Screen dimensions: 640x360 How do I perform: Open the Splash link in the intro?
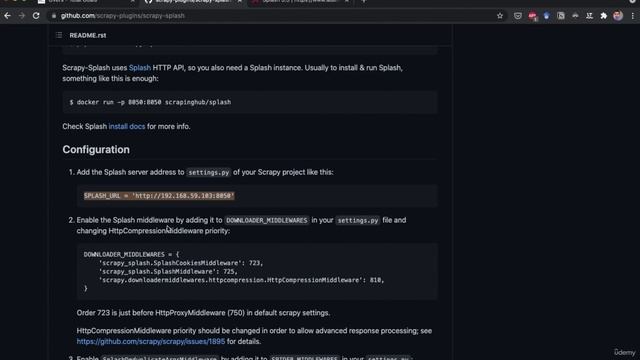tap(140, 68)
